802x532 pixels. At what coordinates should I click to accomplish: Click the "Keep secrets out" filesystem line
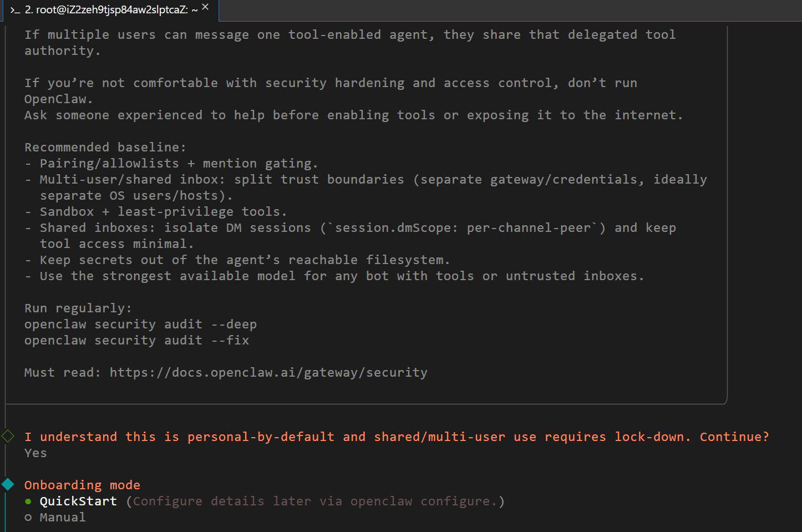pyautogui.click(x=244, y=260)
